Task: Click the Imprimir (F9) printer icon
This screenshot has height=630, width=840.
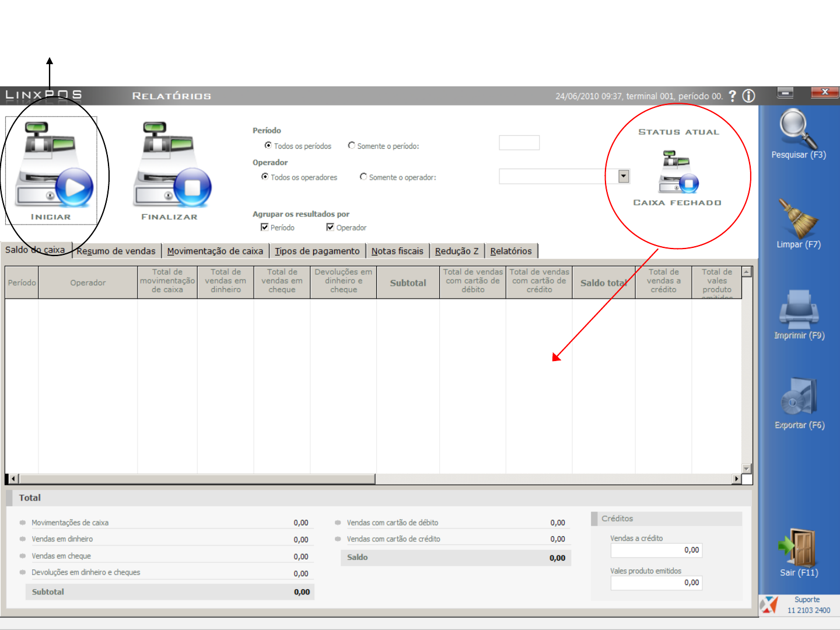Action: coord(799,309)
